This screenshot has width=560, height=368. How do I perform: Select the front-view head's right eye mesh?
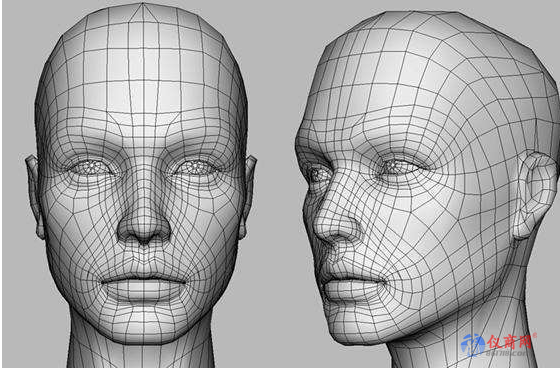(196, 168)
